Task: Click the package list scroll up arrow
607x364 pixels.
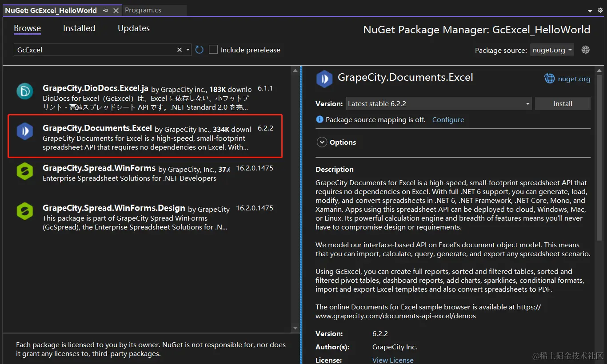Action: click(295, 71)
